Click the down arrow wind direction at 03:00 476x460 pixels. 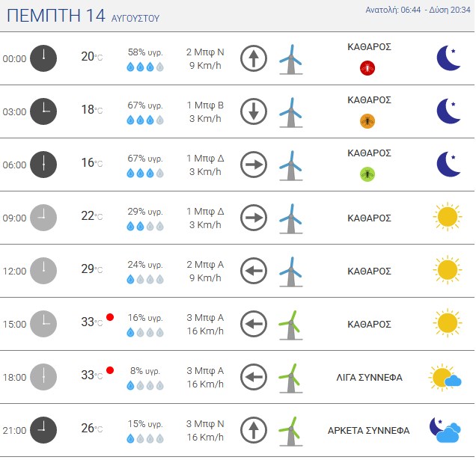pos(254,111)
